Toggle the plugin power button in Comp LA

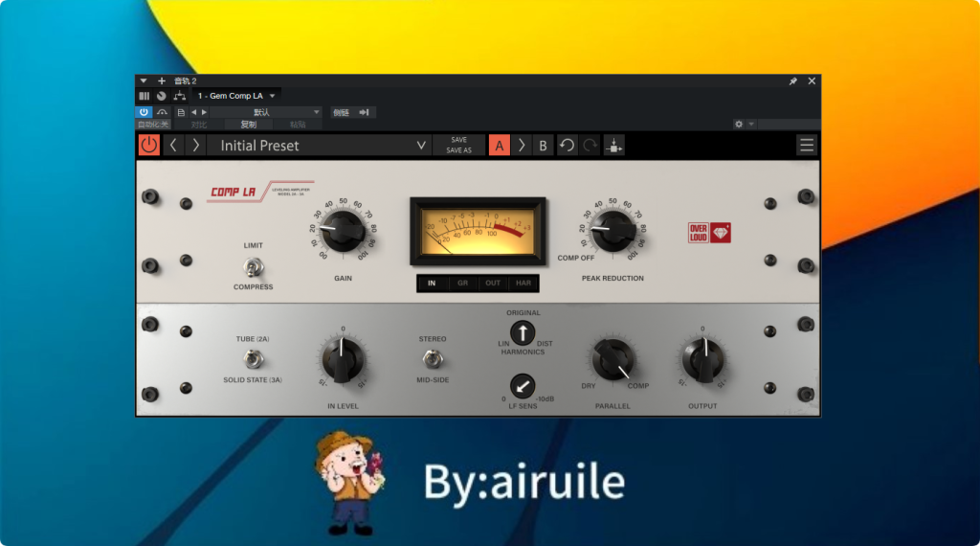(148, 145)
